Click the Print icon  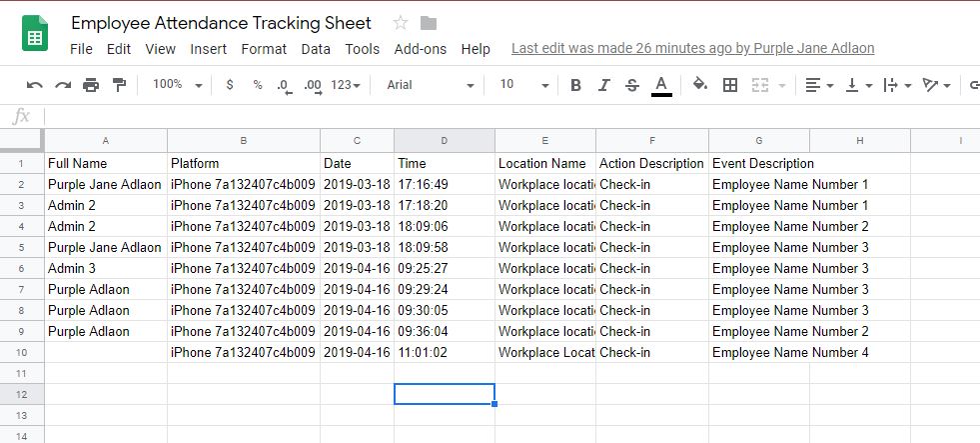tap(91, 85)
